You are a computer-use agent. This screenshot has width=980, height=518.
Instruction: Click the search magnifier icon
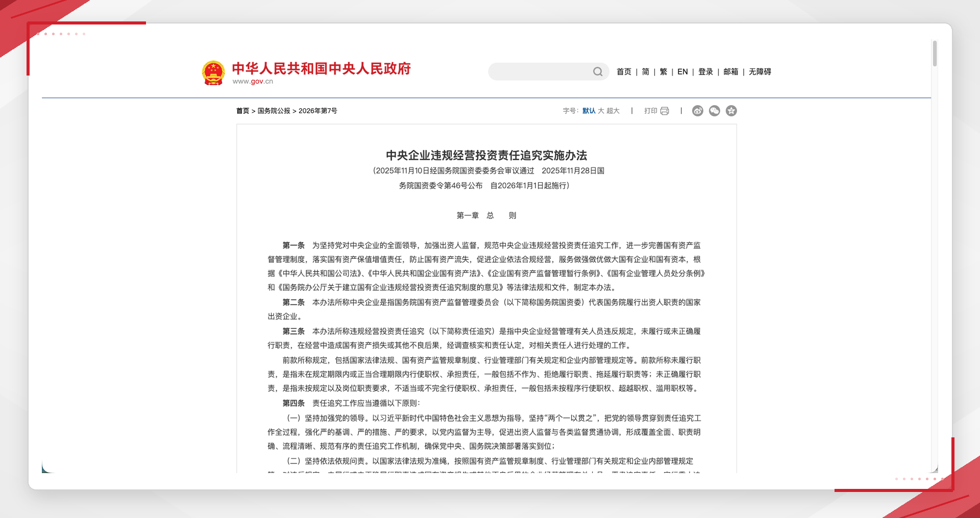click(x=598, y=71)
